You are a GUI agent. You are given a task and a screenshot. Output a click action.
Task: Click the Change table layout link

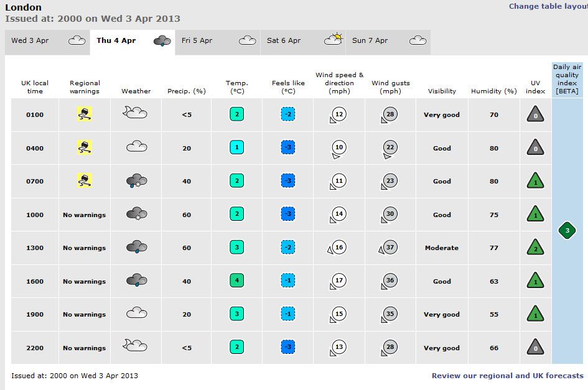tap(548, 6)
